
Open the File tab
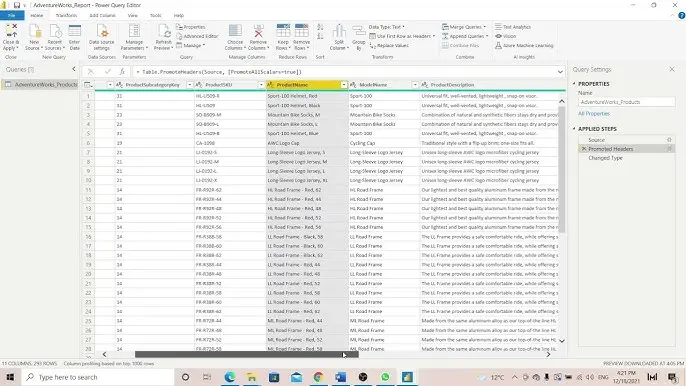(12, 15)
